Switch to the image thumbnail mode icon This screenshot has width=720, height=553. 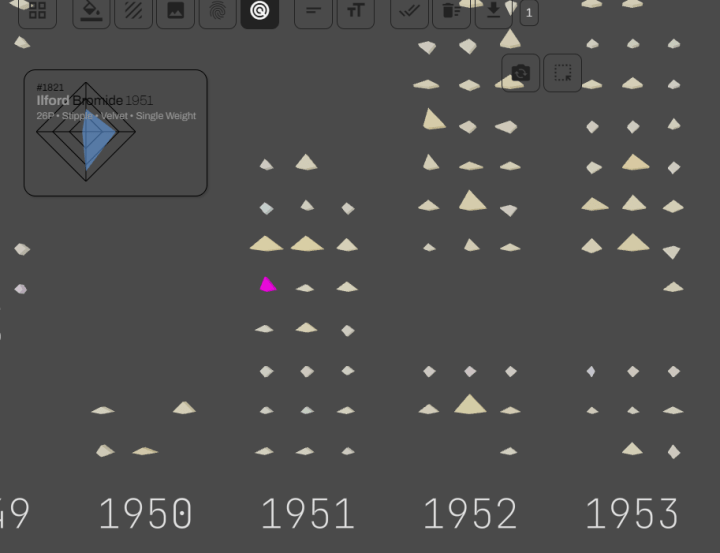pos(175,11)
